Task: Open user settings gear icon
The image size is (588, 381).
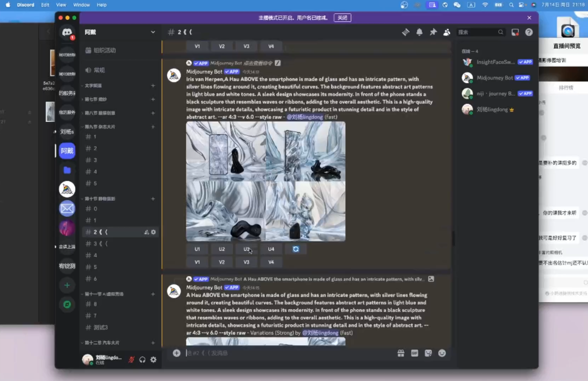Action: click(x=153, y=360)
